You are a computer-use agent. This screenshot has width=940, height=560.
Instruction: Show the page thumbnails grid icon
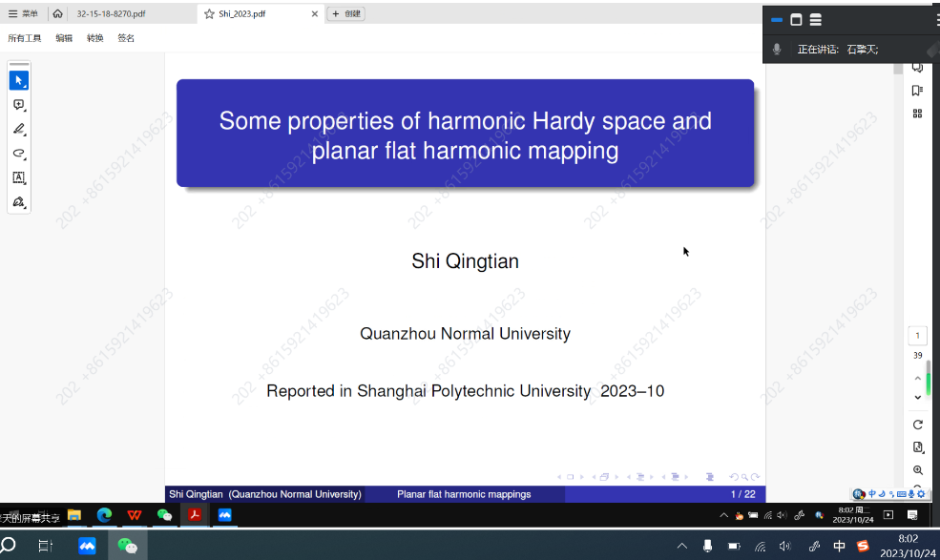click(x=917, y=114)
